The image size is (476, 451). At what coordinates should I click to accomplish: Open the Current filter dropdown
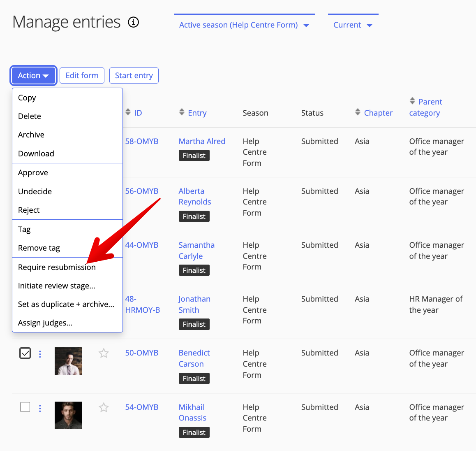(353, 25)
